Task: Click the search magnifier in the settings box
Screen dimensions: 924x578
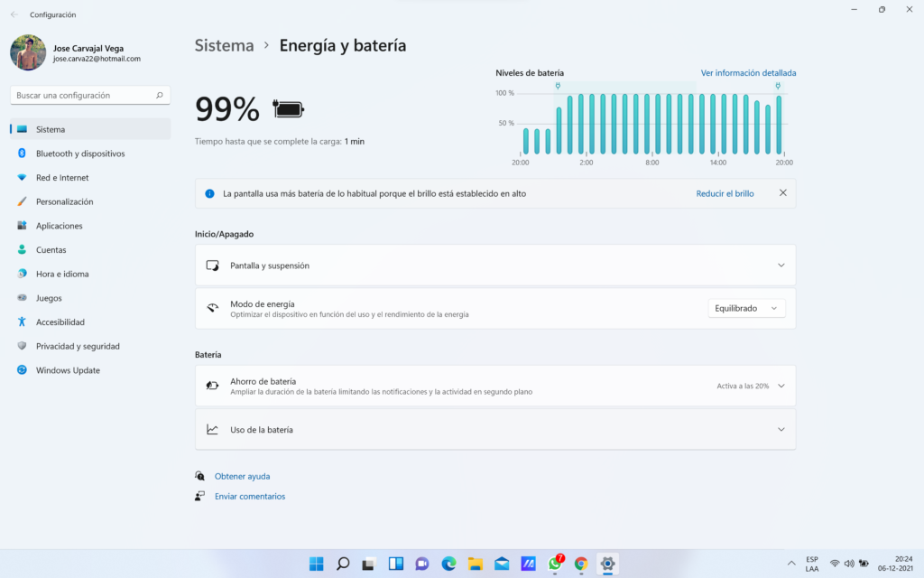Action: (x=160, y=95)
